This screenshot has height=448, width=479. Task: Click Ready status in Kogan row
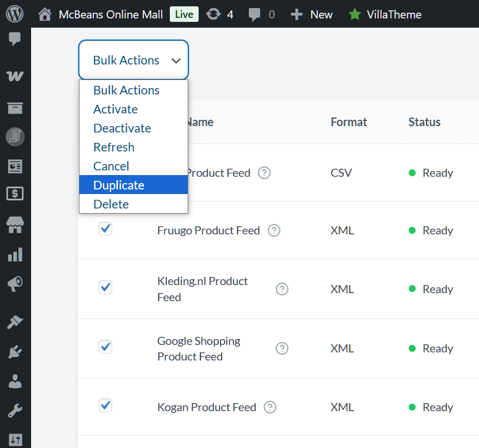click(431, 407)
